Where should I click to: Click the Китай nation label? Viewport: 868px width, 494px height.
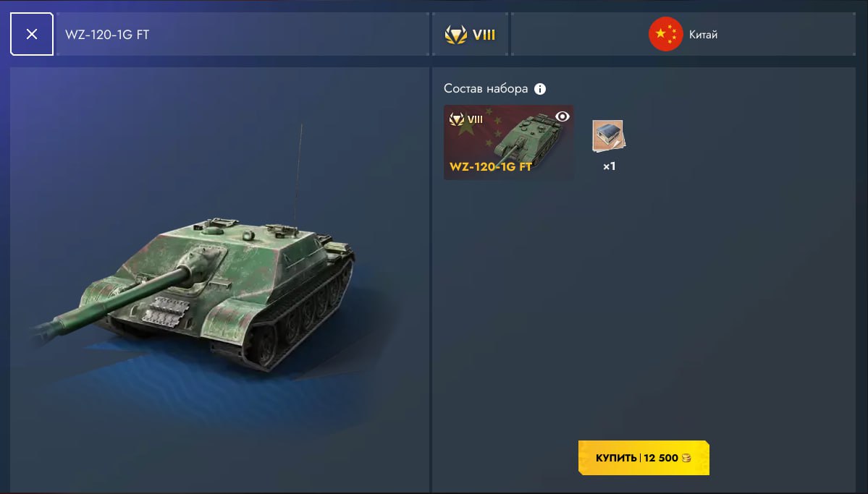(703, 35)
